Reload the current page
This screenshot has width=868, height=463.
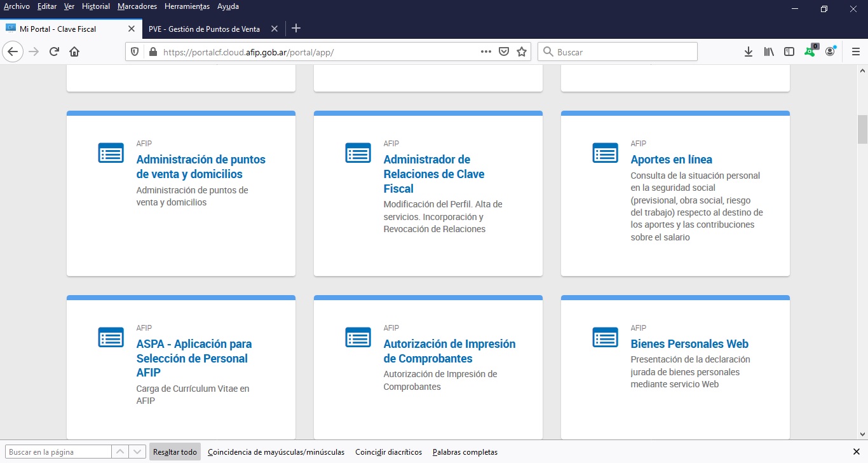[x=55, y=52]
